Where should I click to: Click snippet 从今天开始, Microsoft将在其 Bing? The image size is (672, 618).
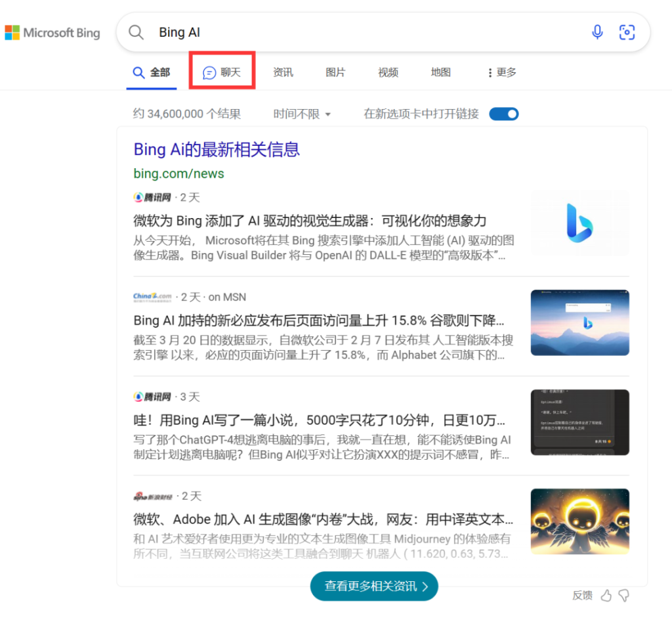point(324,248)
